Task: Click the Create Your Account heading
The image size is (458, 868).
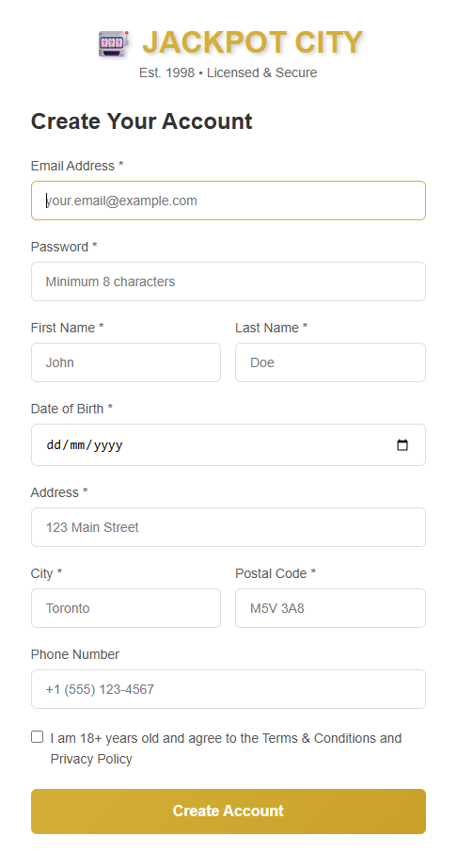Action: click(x=142, y=121)
